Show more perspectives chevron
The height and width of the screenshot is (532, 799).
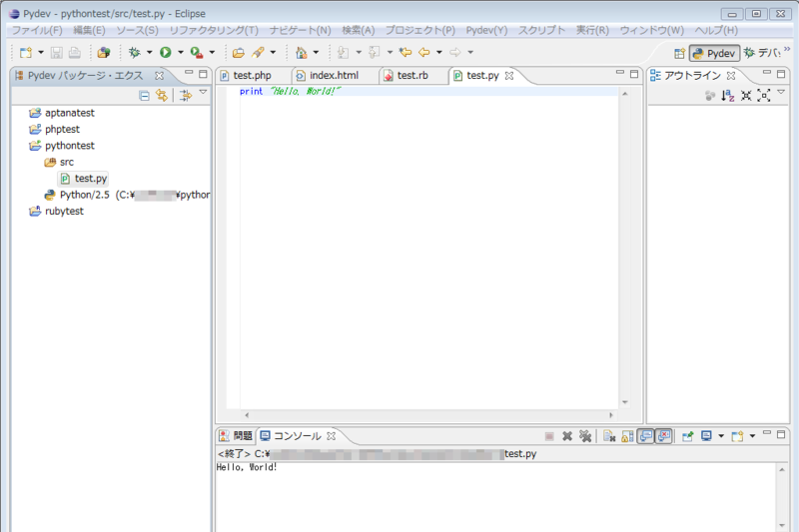pos(787,49)
